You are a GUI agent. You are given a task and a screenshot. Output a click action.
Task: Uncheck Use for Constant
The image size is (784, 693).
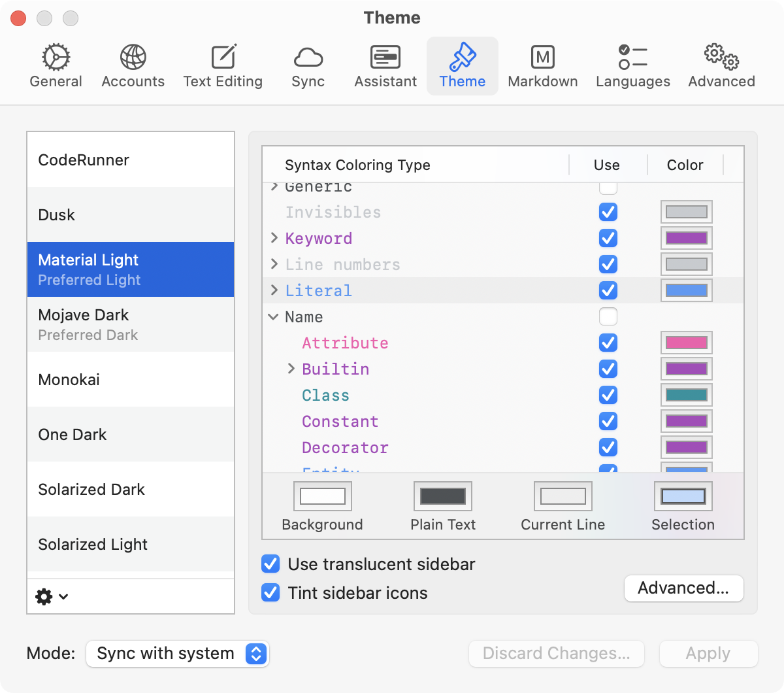(x=608, y=421)
